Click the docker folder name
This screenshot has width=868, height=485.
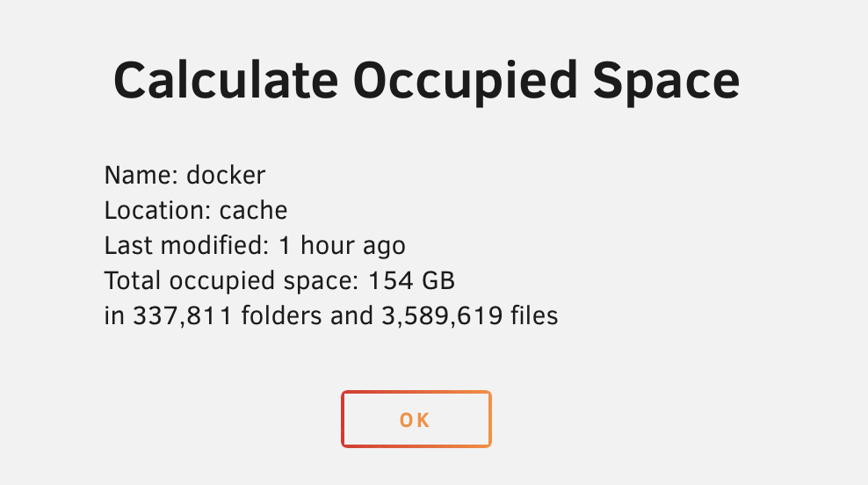coord(226,175)
